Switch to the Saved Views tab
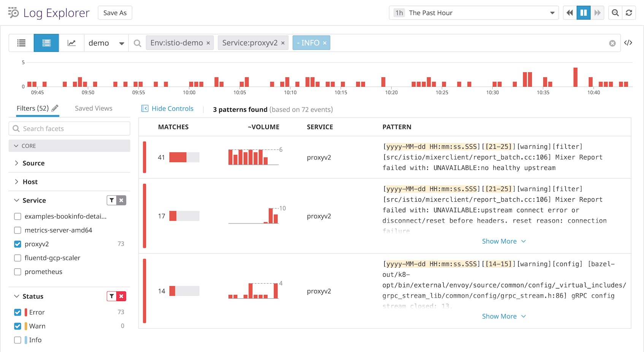Viewport: 644px width, 352px height. [93, 108]
